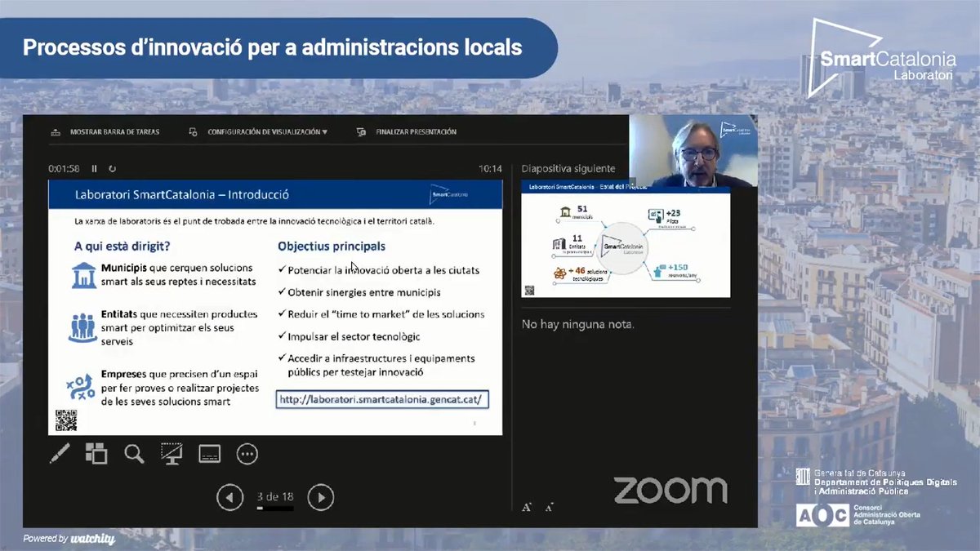Go back one slide with left arrow
The image size is (980, 551).
pos(229,497)
